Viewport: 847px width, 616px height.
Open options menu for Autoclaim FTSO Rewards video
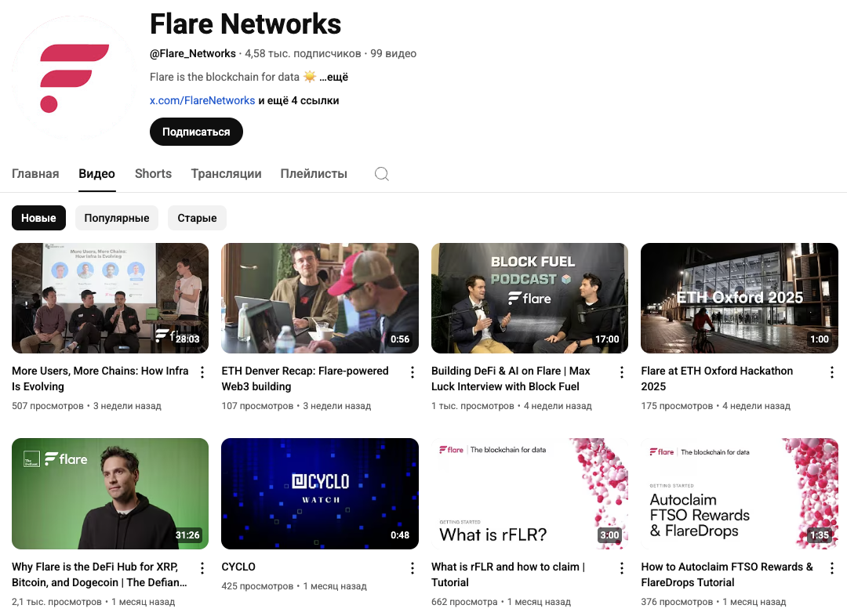click(x=832, y=568)
